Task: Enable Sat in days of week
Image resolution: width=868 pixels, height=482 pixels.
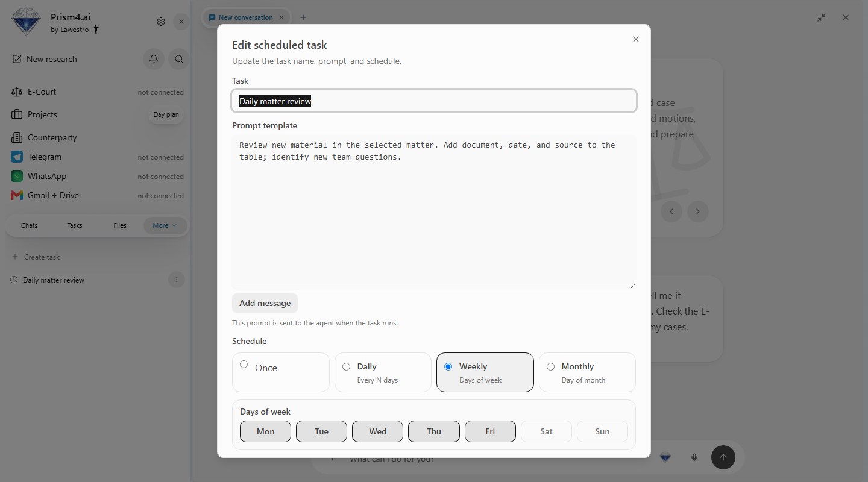Action: tap(546, 431)
